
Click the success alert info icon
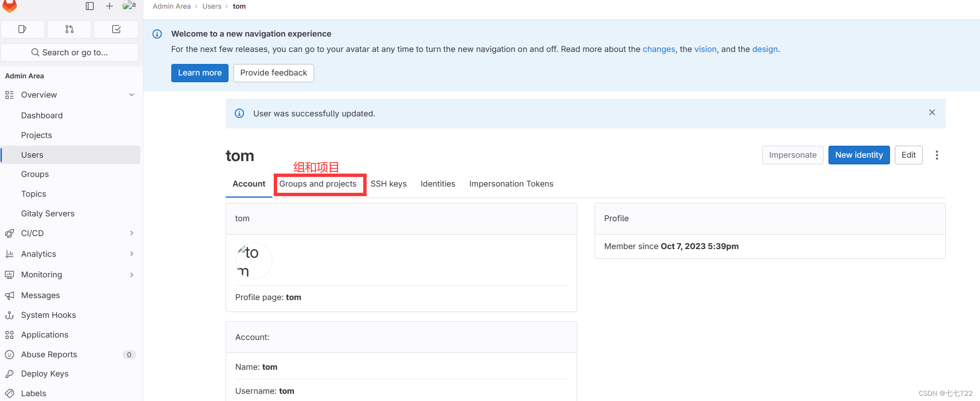point(239,113)
